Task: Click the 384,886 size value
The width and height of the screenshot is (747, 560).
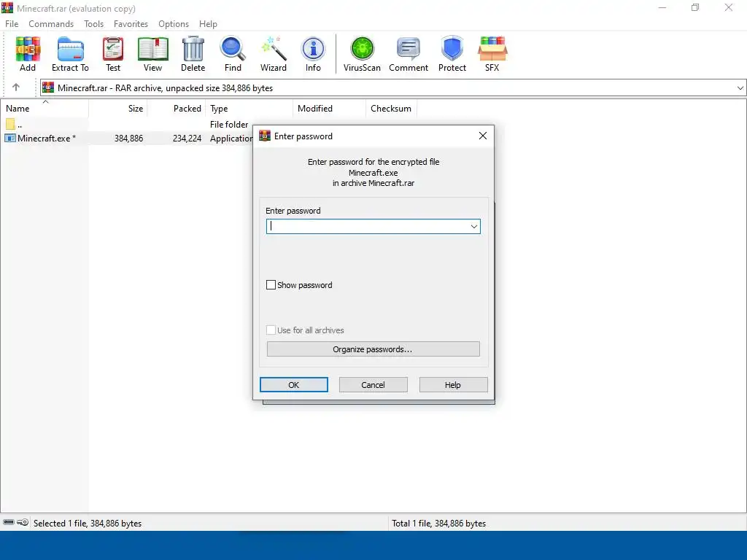Action: (x=128, y=138)
